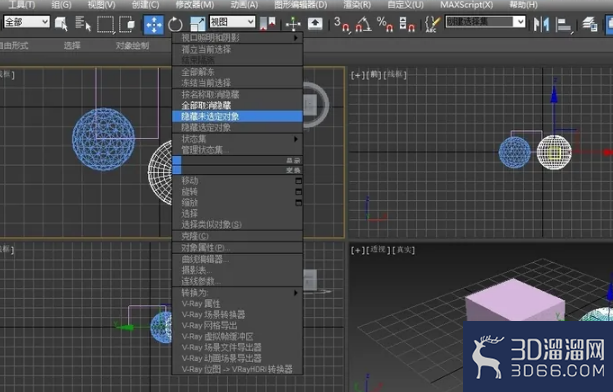Image resolution: width=613 pixels, height=392 pixels.
Task: Choose 管理状态集 in context menu
Action: click(x=237, y=150)
